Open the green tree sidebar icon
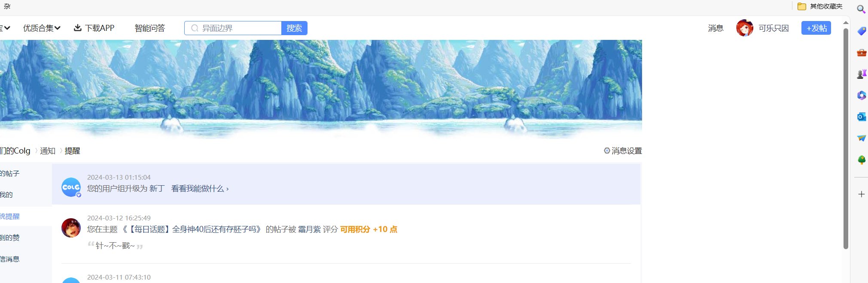Viewport: 868px width, 283px height. [x=861, y=160]
